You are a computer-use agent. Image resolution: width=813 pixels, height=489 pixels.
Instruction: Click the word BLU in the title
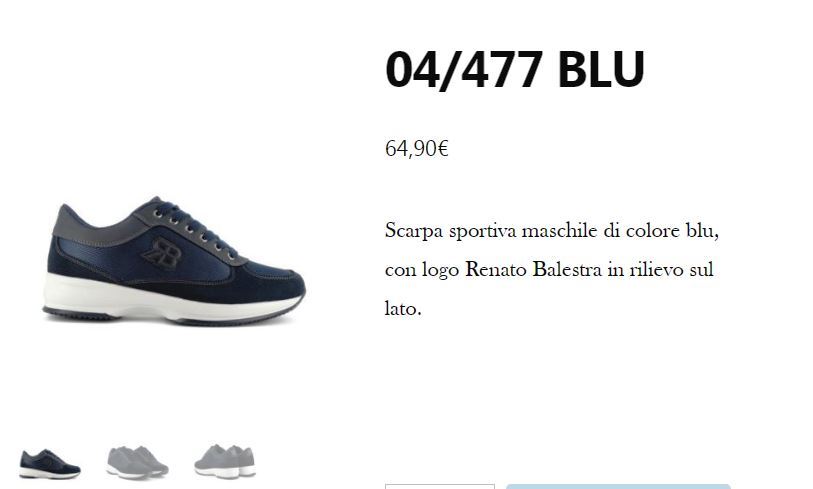pos(601,69)
